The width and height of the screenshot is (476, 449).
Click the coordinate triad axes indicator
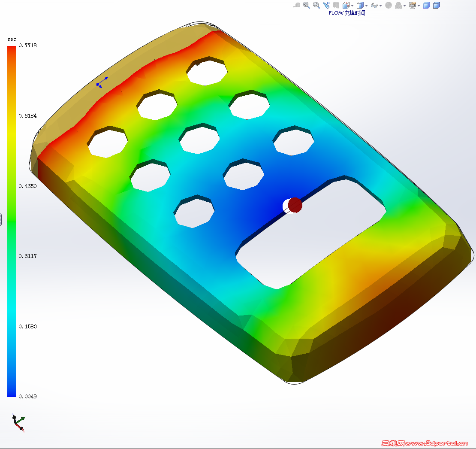point(19,423)
